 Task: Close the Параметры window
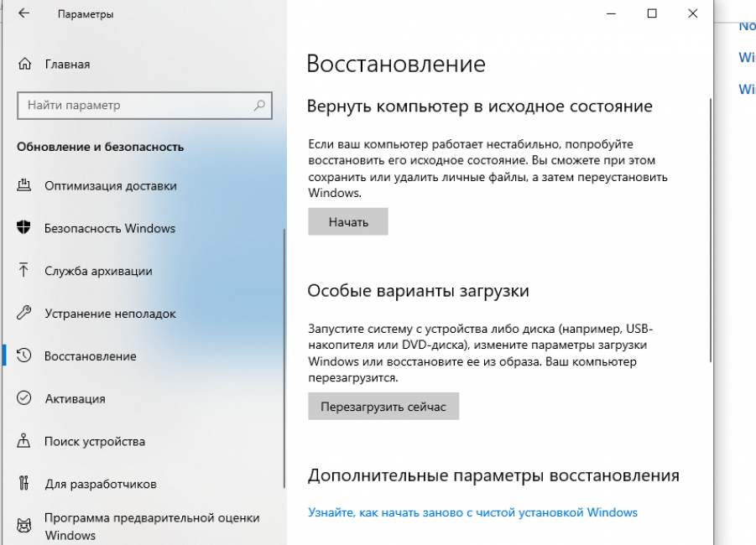pos(692,13)
